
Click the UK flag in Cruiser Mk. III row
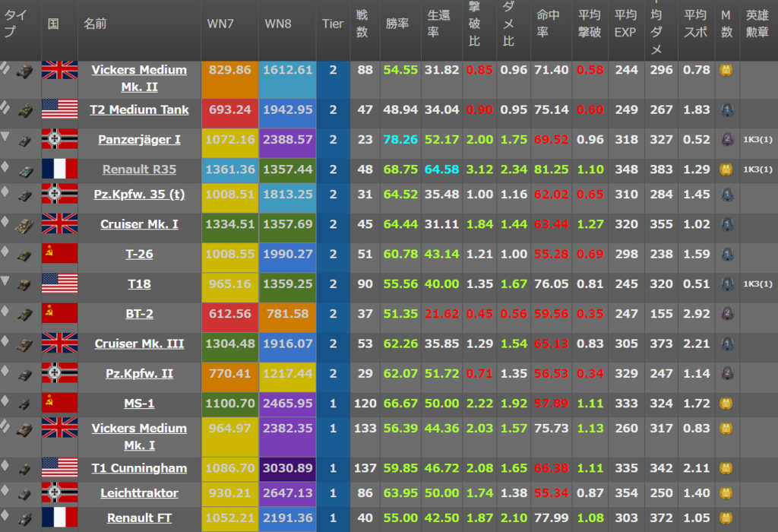point(59,343)
